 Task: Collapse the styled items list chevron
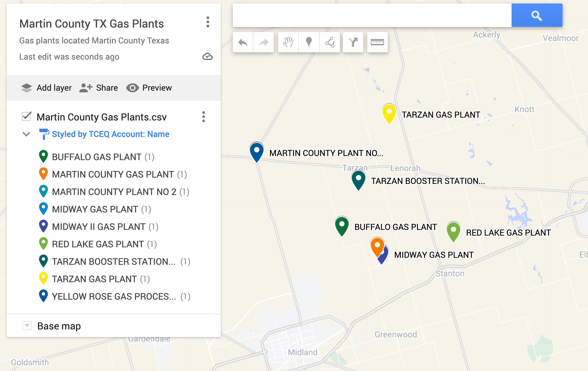(26, 134)
